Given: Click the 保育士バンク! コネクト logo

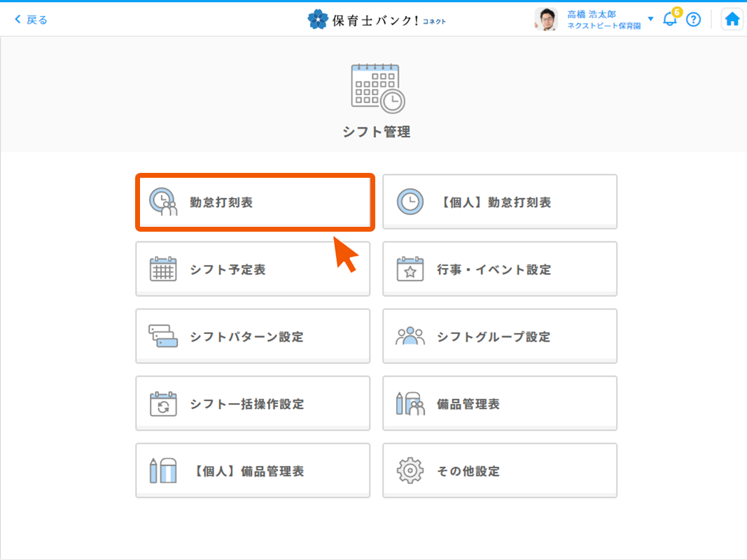Looking at the screenshot, I should pos(377,20).
